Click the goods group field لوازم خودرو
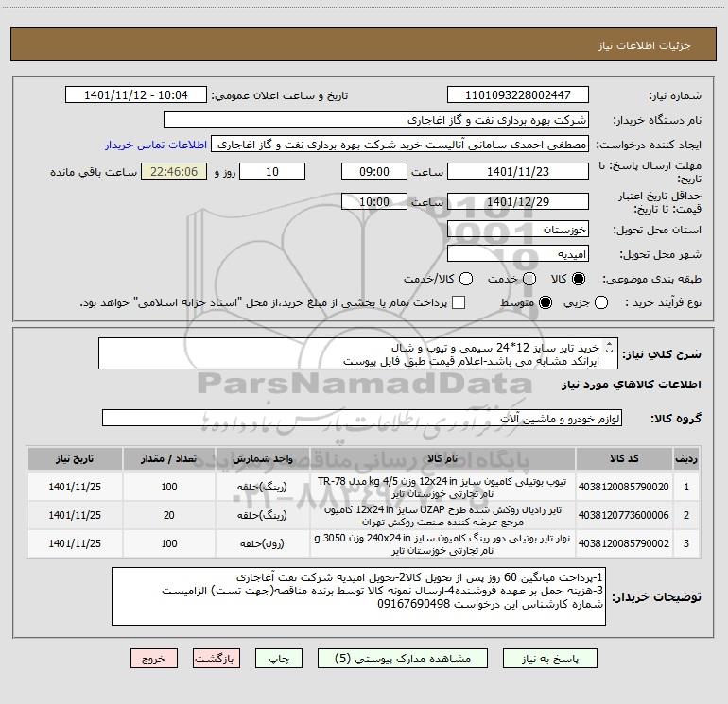The image size is (728, 704). pyautogui.click(x=362, y=418)
